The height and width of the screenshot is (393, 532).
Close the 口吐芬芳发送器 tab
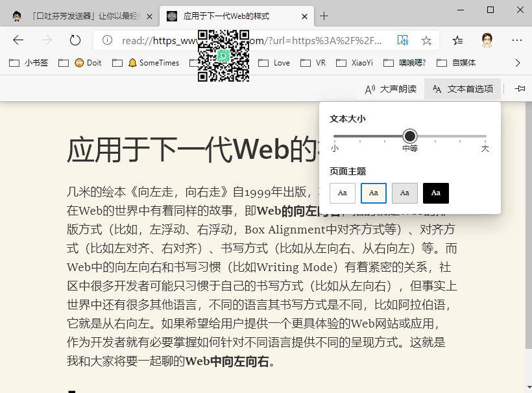click(x=149, y=16)
